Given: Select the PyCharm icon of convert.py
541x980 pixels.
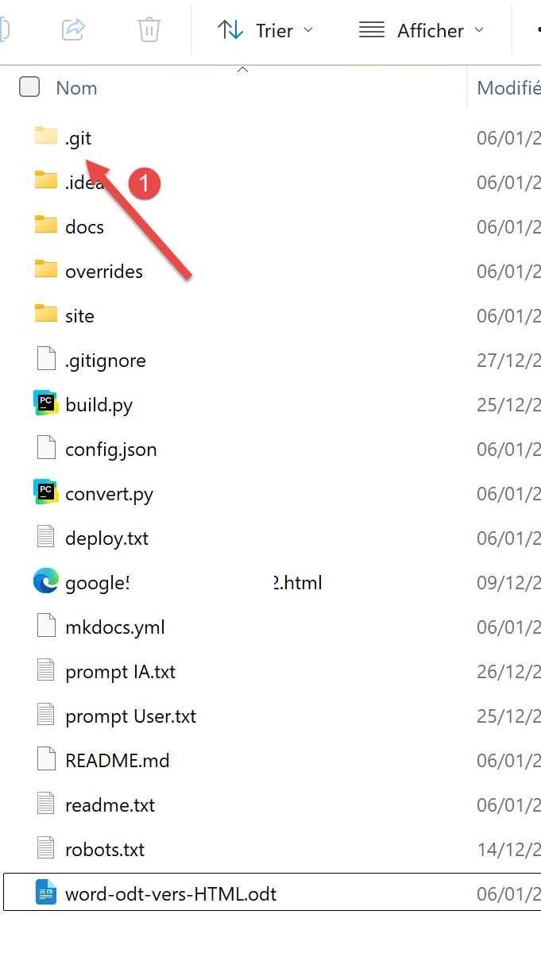Looking at the screenshot, I should 46,492.
